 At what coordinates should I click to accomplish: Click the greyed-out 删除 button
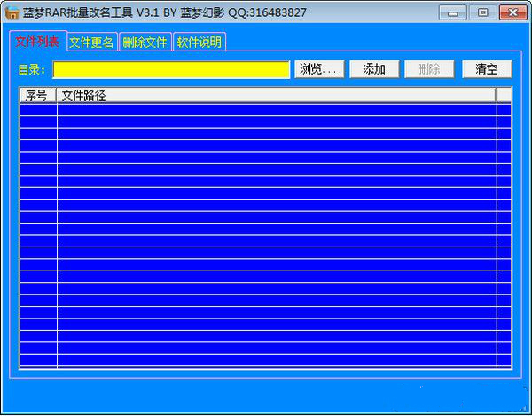pyautogui.click(x=429, y=69)
